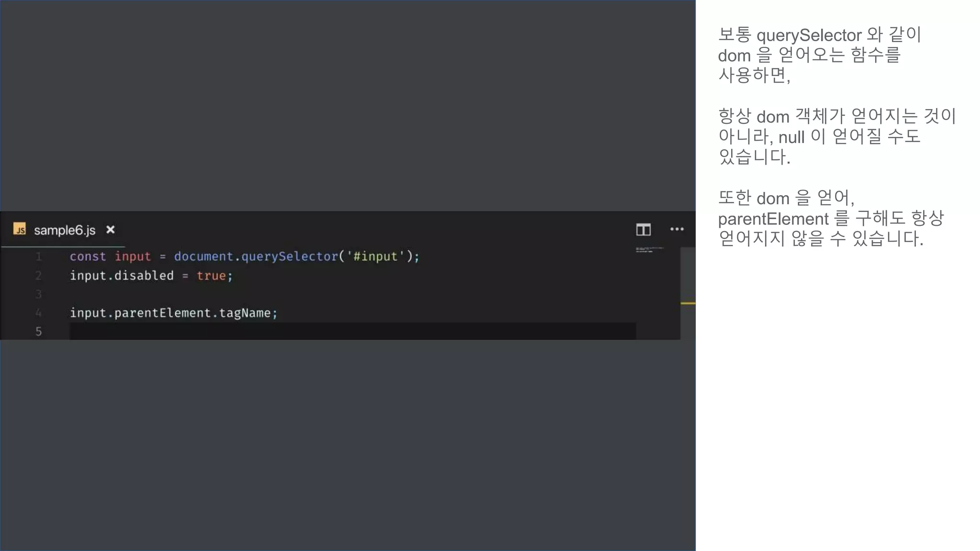Click the '#input' string literal
This screenshot has width=980, height=551.
[x=376, y=256]
